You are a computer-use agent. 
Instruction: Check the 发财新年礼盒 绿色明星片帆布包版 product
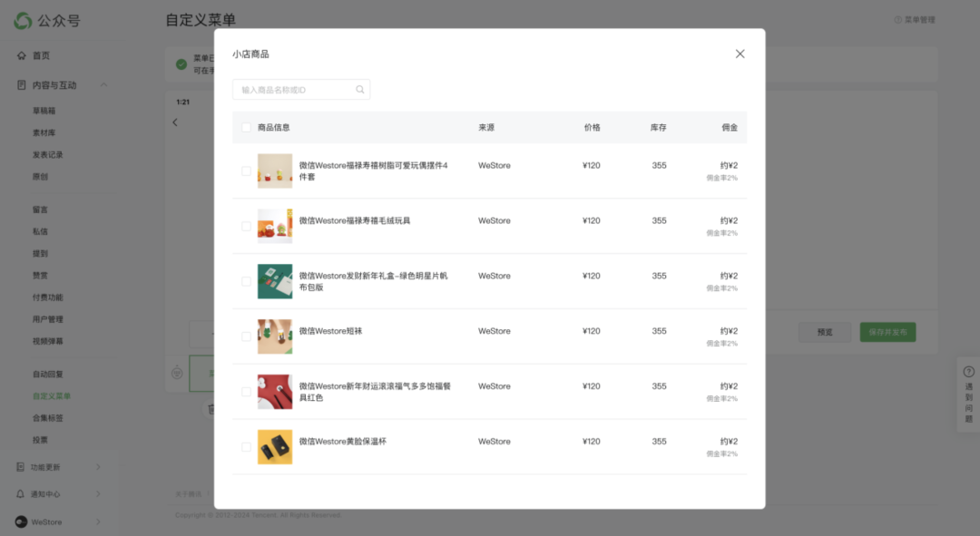click(x=246, y=281)
